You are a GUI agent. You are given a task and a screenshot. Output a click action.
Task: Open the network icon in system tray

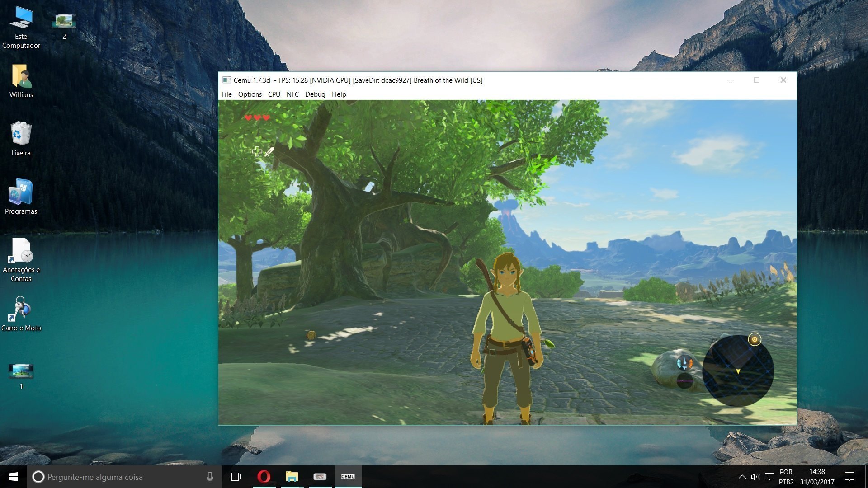coord(769,477)
